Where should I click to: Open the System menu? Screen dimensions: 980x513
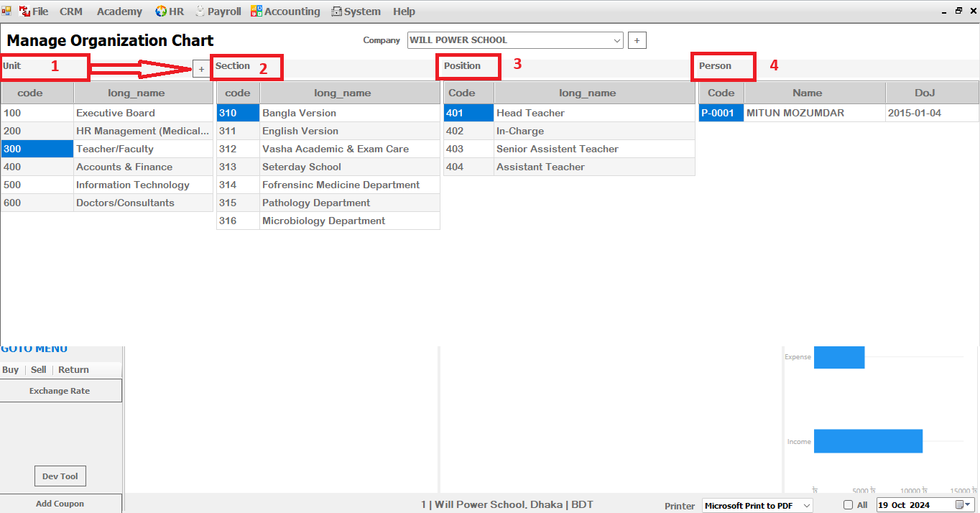pyautogui.click(x=356, y=11)
